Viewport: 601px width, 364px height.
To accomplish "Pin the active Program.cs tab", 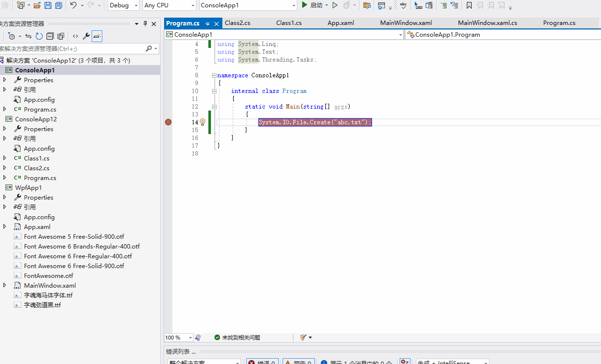I will [208, 23].
